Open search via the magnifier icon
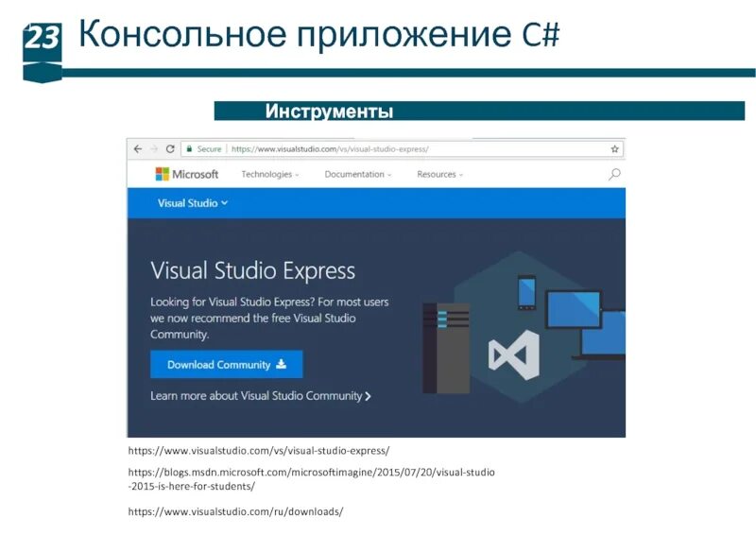Screen dimensions: 756x535 [x=614, y=174]
